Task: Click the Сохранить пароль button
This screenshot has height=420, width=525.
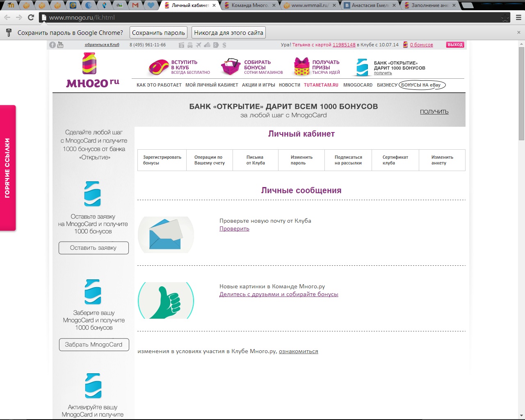Action: [x=158, y=33]
